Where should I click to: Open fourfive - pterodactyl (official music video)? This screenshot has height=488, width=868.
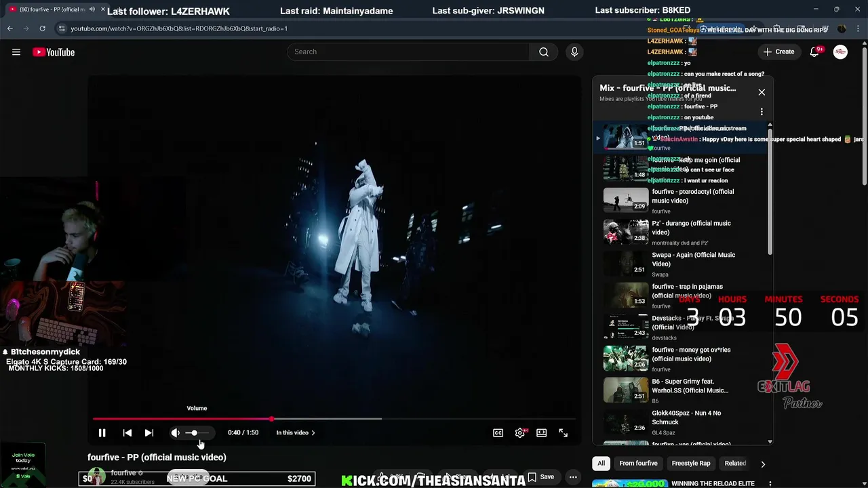[x=692, y=196]
